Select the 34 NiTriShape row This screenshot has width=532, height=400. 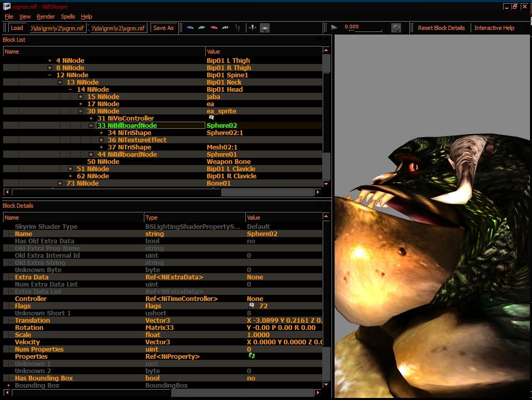click(x=162, y=132)
